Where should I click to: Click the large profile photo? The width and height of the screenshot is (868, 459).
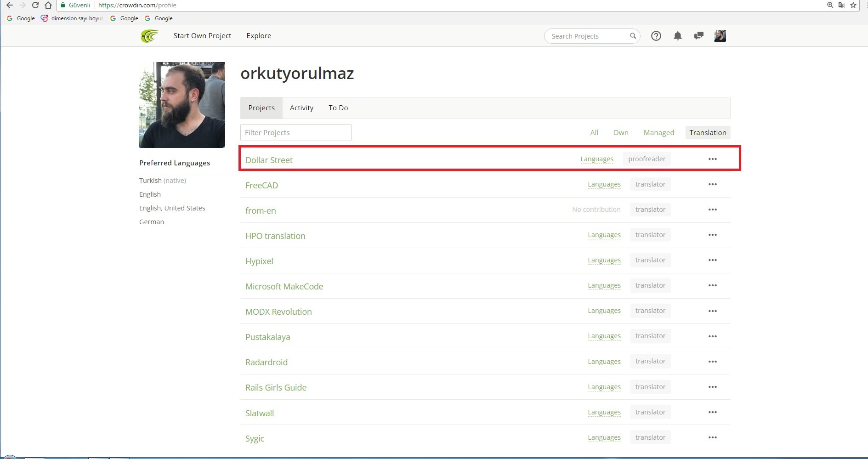coord(182,105)
